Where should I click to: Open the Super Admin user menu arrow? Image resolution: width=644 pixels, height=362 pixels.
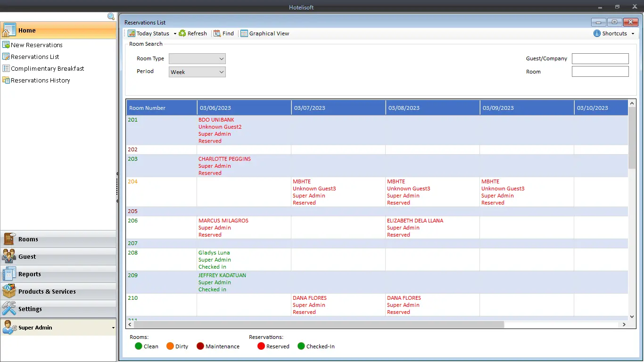[113, 328]
